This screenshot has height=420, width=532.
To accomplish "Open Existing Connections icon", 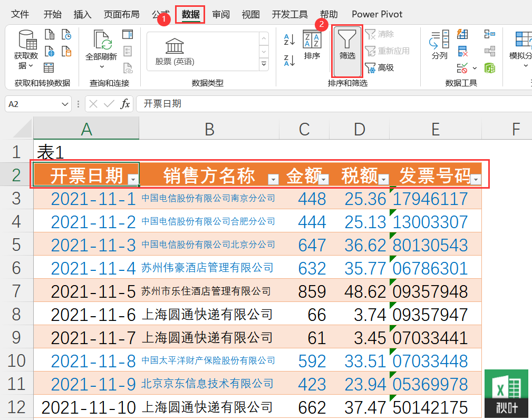I will coord(66,51).
